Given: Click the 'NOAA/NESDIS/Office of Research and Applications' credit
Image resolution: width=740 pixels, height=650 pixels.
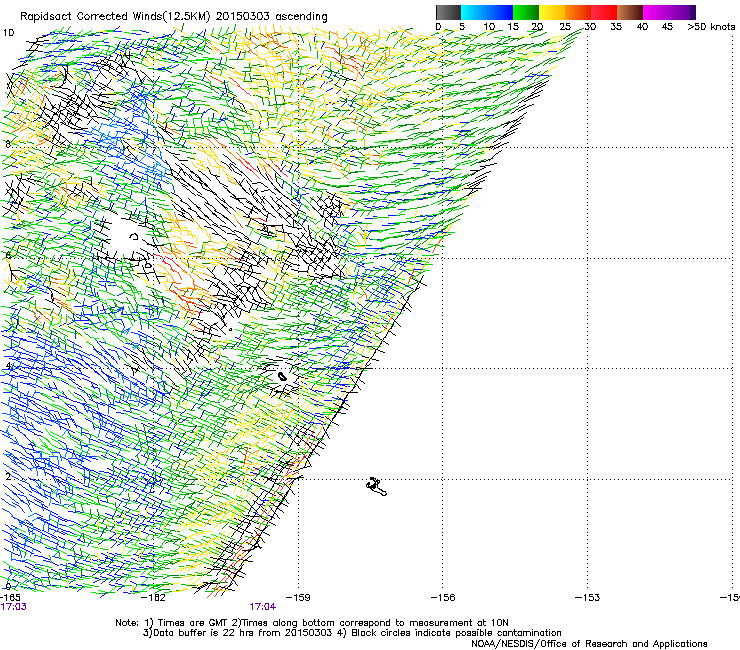Looking at the screenshot, I should pos(589,643).
